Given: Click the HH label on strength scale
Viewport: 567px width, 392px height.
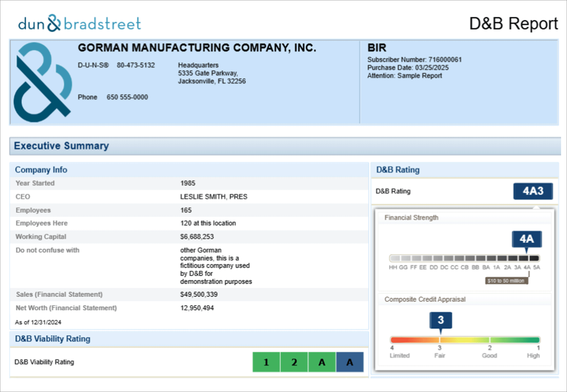Looking at the screenshot, I should point(393,267).
